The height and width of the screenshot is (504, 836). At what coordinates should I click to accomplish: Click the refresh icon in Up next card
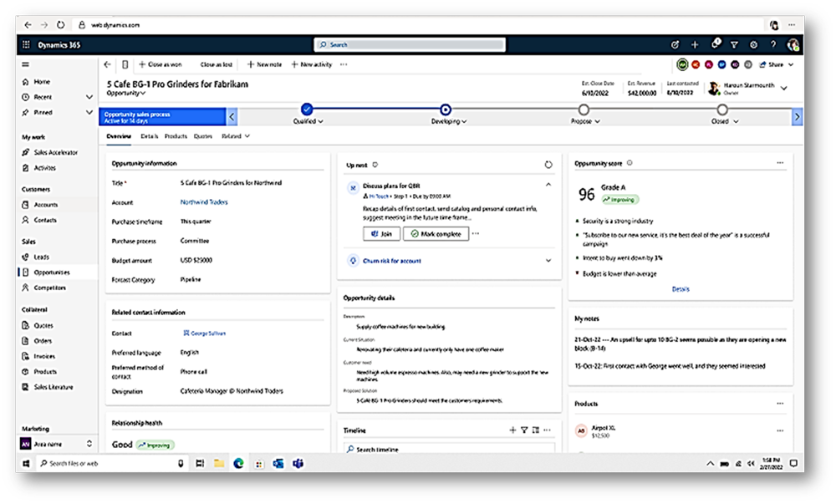tap(548, 165)
